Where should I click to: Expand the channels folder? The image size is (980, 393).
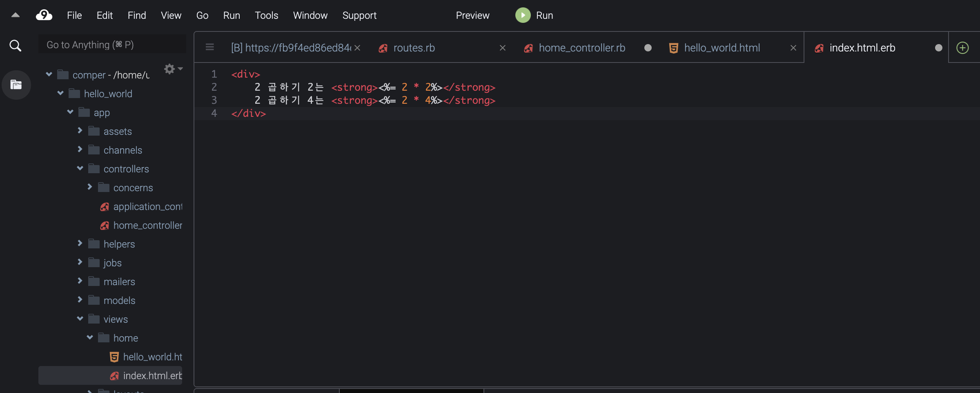point(80,150)
